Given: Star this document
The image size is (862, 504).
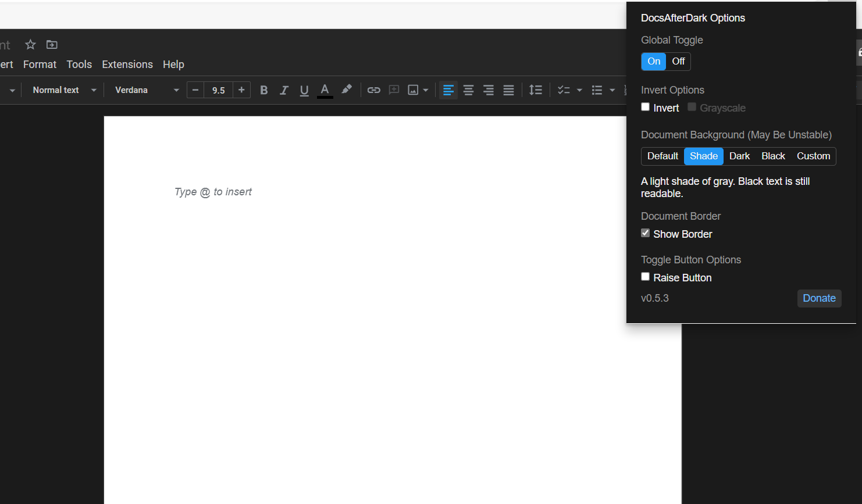Looking at the screenshot, I should (x=30, y=44).
